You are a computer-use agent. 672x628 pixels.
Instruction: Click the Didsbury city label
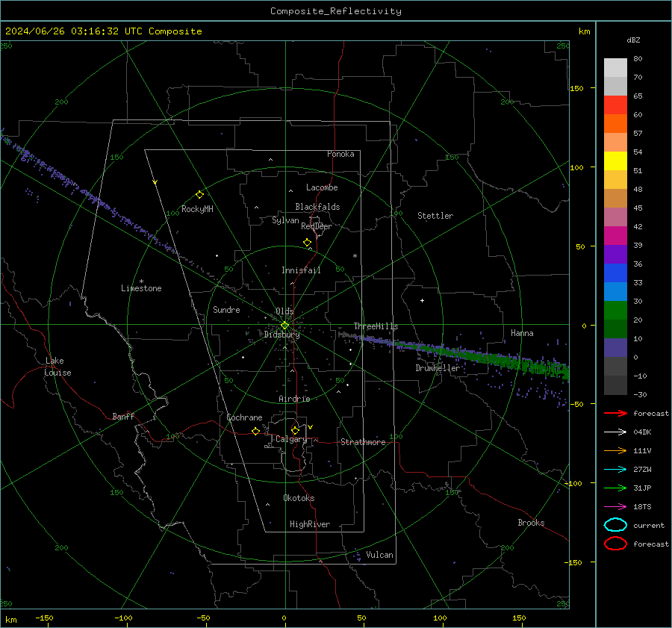tap(281, 335)
